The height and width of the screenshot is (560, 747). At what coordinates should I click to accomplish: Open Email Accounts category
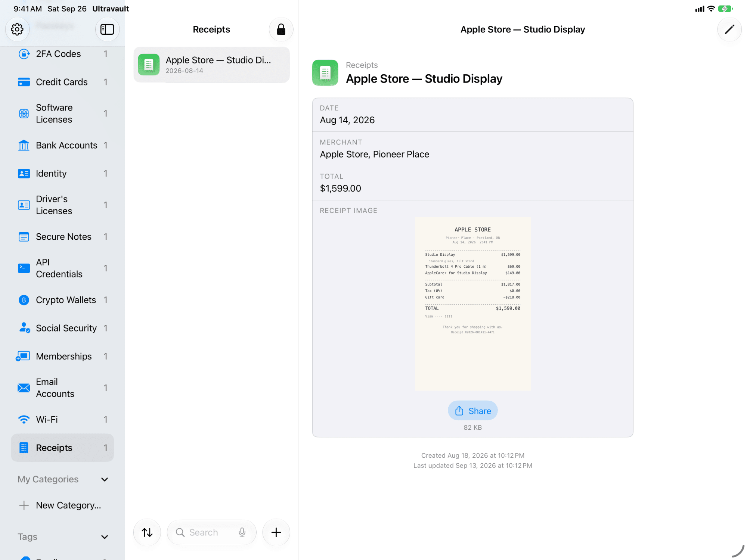[62, 388]
